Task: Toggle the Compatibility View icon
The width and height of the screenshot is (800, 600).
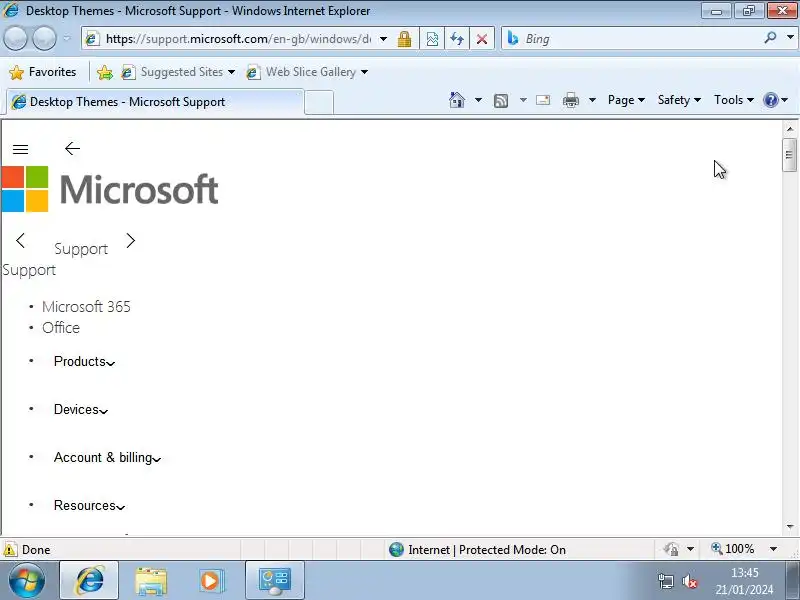Action: [432, 39]
